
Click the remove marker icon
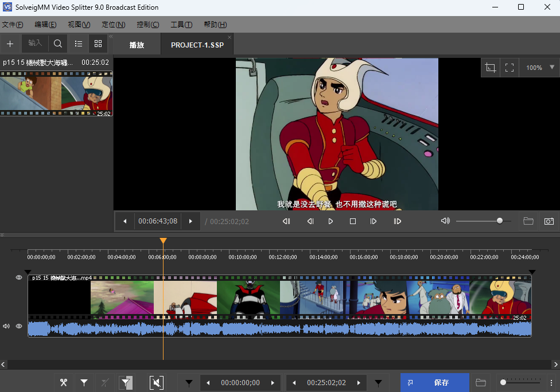105,383
